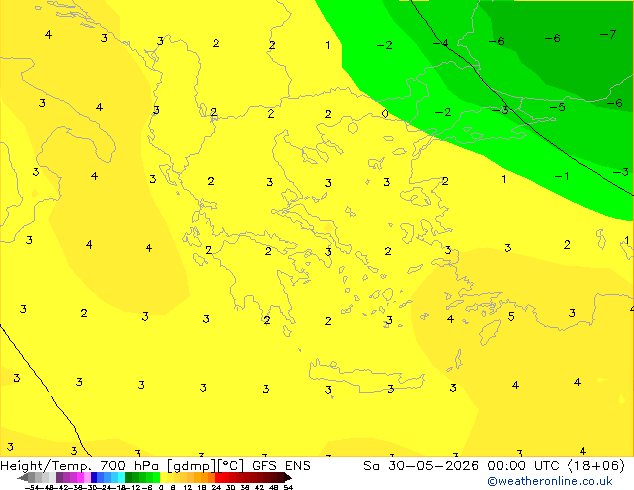Click the grey left arrow of the color scale

pyautogui.click(x=23, y=477)
